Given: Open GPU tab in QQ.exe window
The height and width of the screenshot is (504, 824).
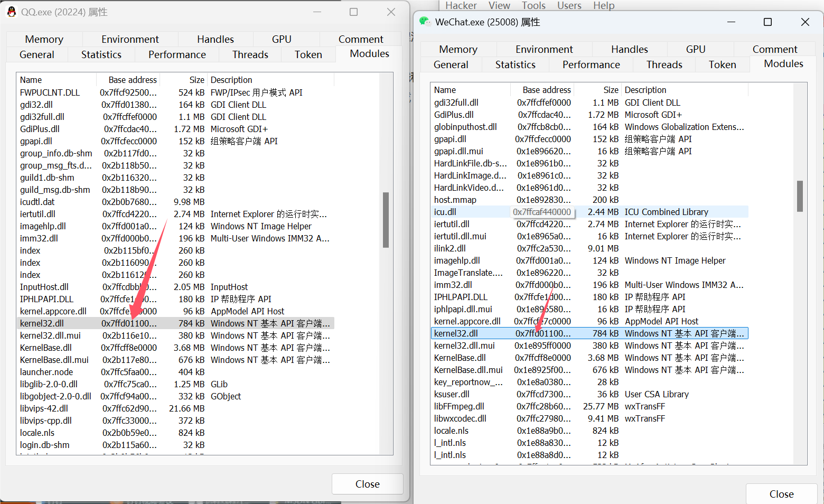Looking at the screenshot, I should pos(282,39).
